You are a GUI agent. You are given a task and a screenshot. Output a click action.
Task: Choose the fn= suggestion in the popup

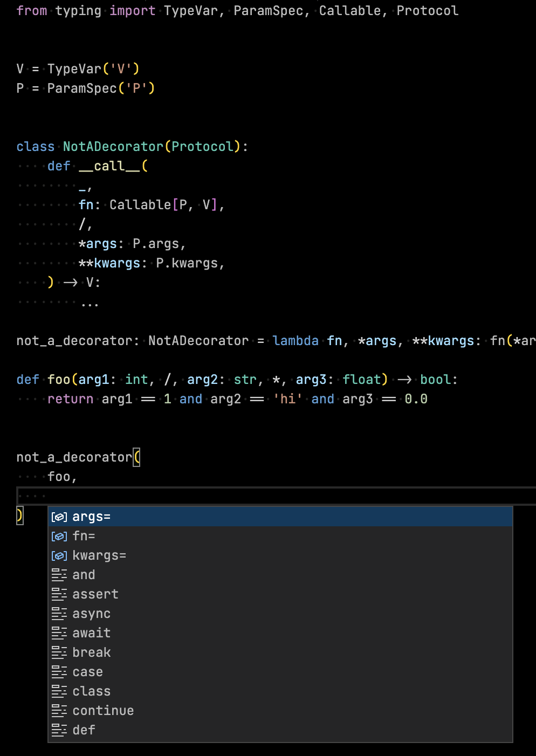pyautogui.click(x=85, y=535)
